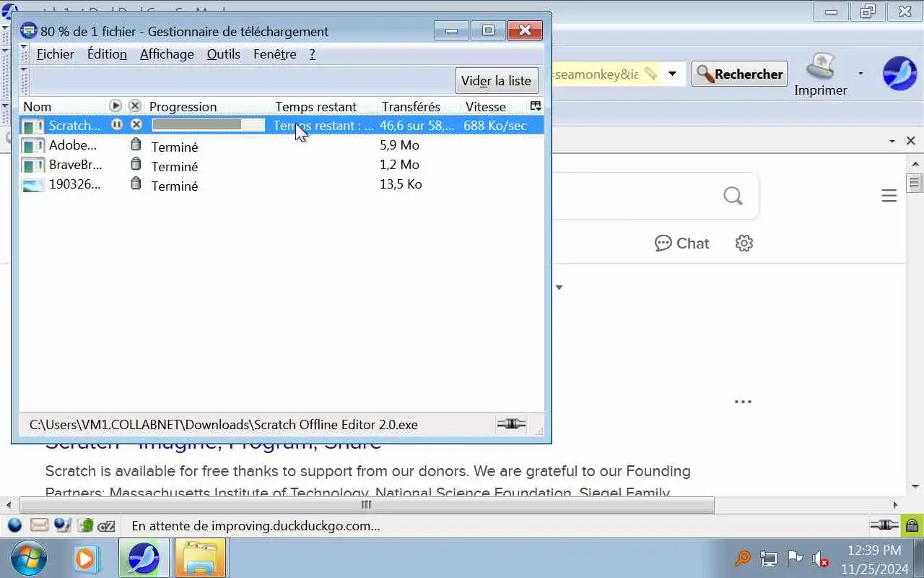The height and width of the screenshot is (578, 924).
Task: Open the Mail & Newsgroups icon in status bar
Action: click(39, 525)
